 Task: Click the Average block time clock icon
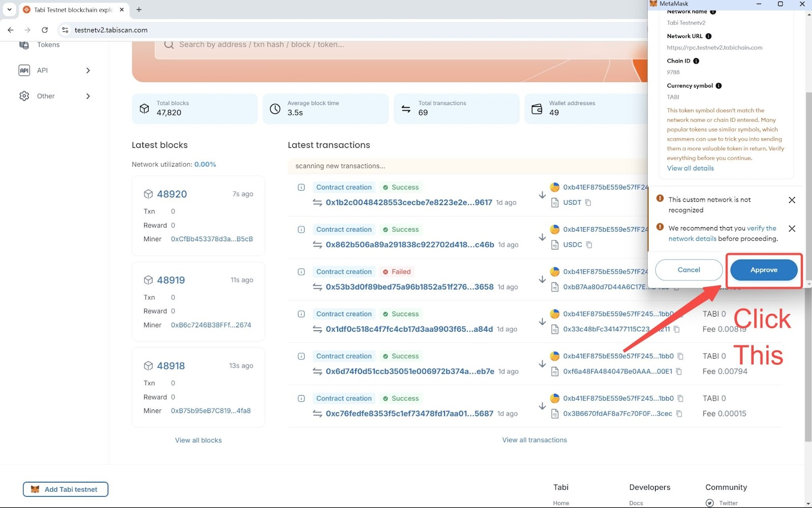(275, 109)
